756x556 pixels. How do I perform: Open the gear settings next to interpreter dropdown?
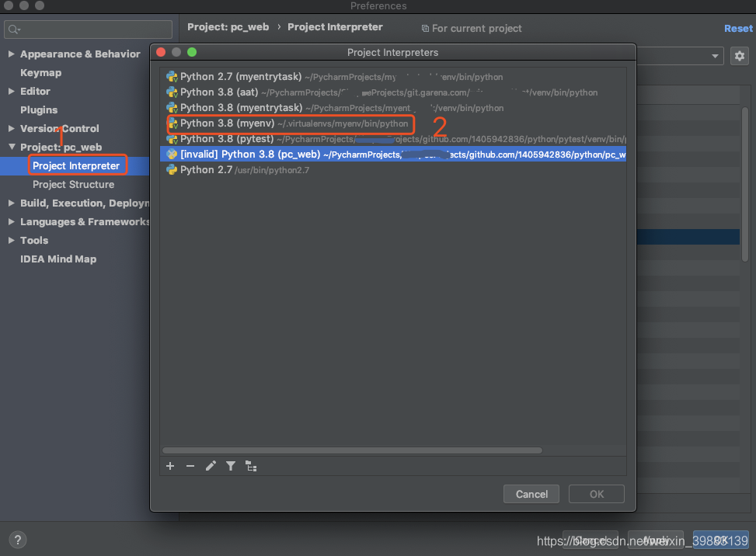click(740, 57)
